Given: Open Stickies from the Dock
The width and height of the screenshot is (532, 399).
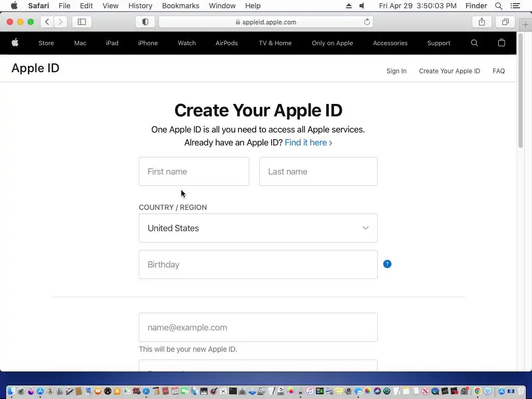Looking at the screenshot, I should tap(339, 391).
